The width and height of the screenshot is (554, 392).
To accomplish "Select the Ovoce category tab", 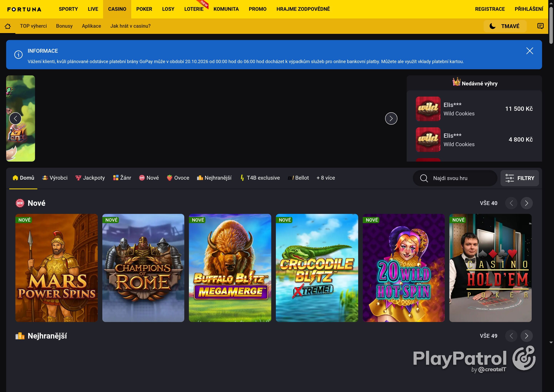I will coord(178,178).
